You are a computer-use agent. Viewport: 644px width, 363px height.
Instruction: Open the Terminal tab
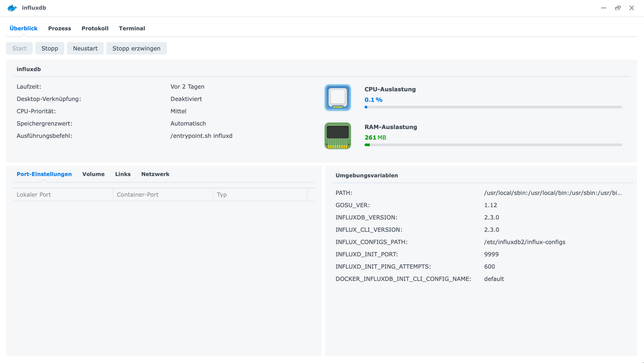[132, 28]
